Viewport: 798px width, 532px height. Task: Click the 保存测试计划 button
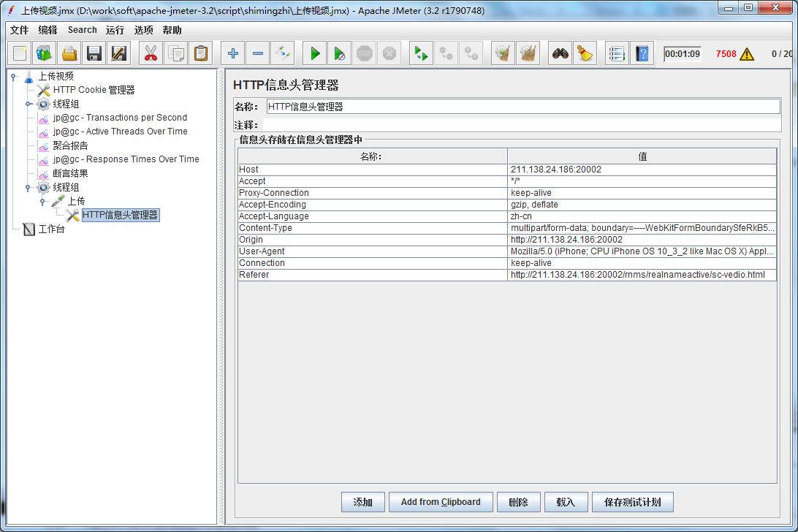(x=633, y=502)
